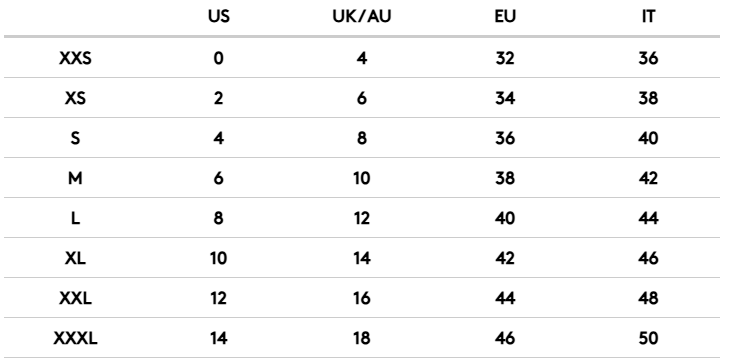Select the XL size row label

tap(75, 258)
